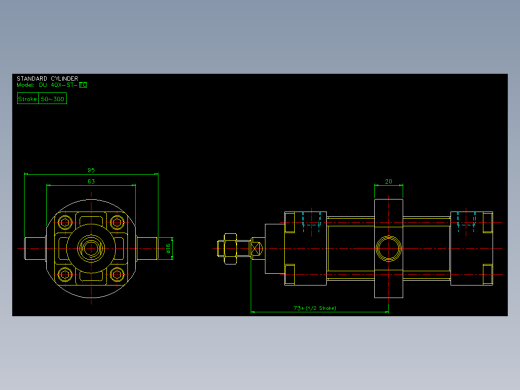Viewport: 520px width, 390px height.
Task: Select the '20' dimension above the trunnion
Action: [389, 182]
